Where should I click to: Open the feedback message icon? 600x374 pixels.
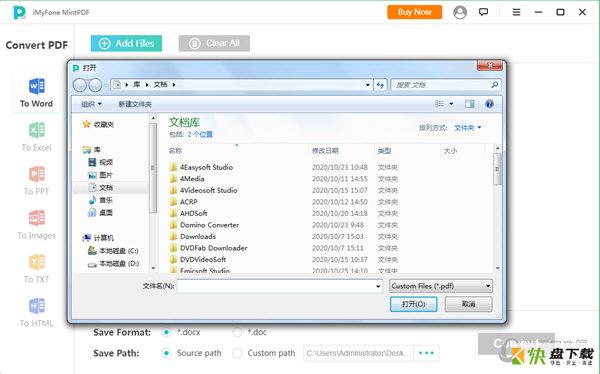483,12
